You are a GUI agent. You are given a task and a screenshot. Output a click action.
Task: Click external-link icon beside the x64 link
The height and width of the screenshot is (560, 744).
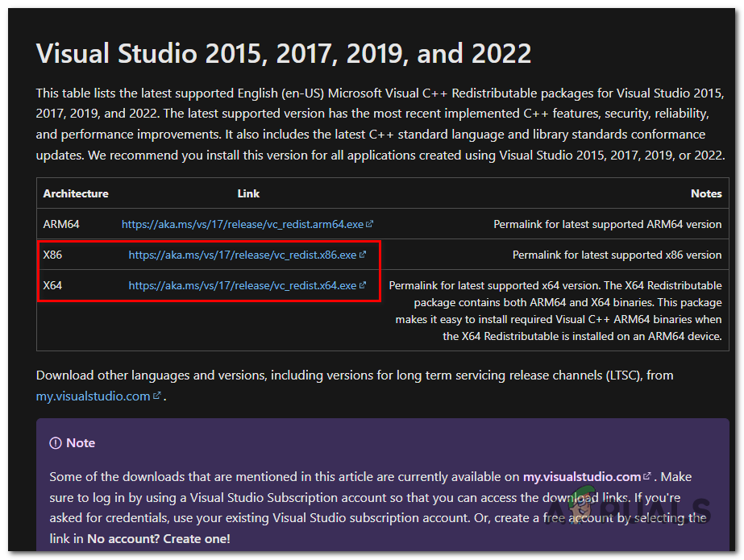[363, 285]
